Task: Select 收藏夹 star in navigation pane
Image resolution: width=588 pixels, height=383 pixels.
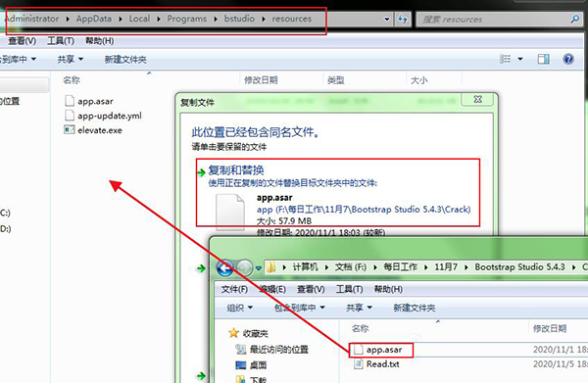Action: tap(233, 333)
